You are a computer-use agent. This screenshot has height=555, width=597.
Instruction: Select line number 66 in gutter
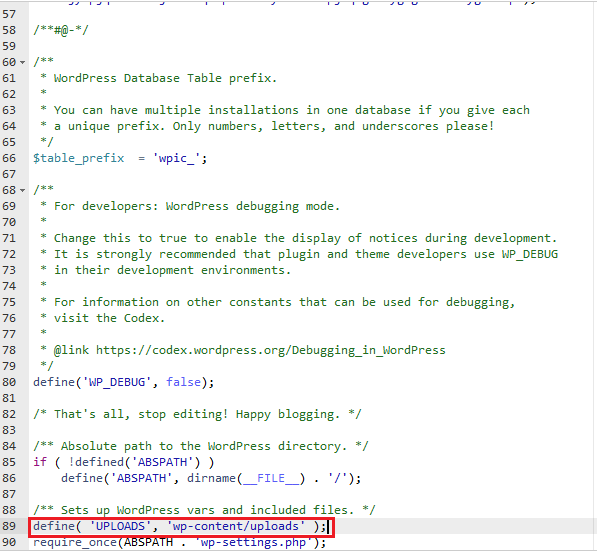pyautogui.click(x=9, y=158)
